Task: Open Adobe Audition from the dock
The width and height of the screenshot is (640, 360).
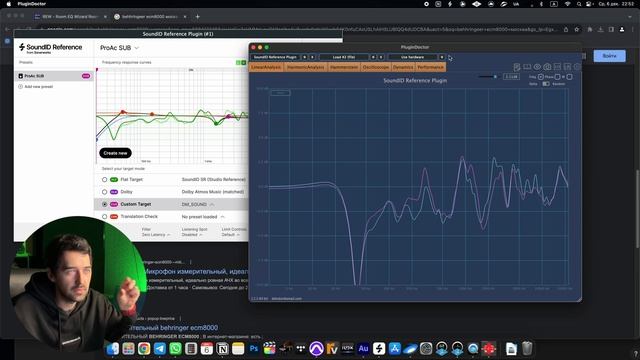Action: [363, 349]
